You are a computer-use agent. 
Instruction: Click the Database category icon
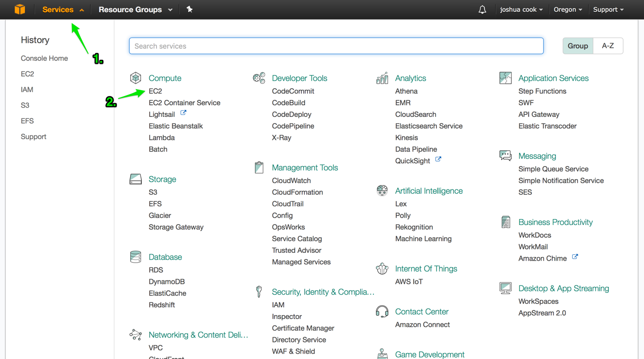pos(136,257)
